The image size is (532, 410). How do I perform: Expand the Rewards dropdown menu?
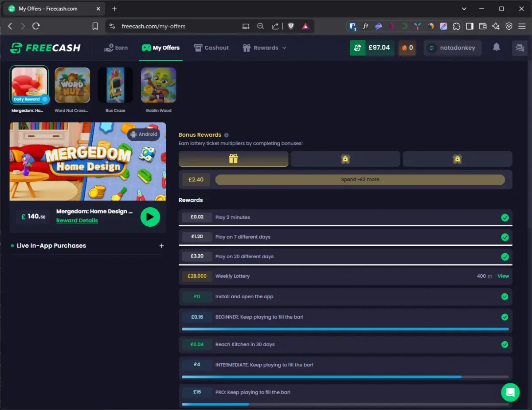pos(264,47)
